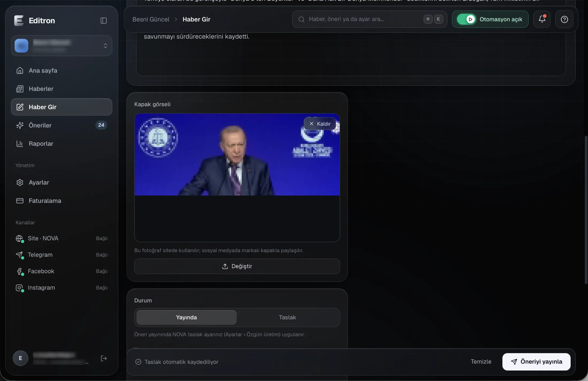This screenshot has width=588, height=381.
Task: Click the search magnifier icon
Action: point(301,19)
